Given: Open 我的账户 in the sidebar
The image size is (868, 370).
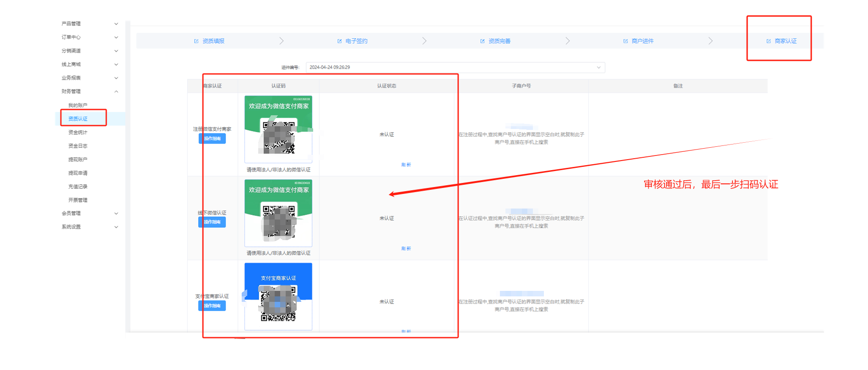Looking at the screenshot, I should click(78, 105).
